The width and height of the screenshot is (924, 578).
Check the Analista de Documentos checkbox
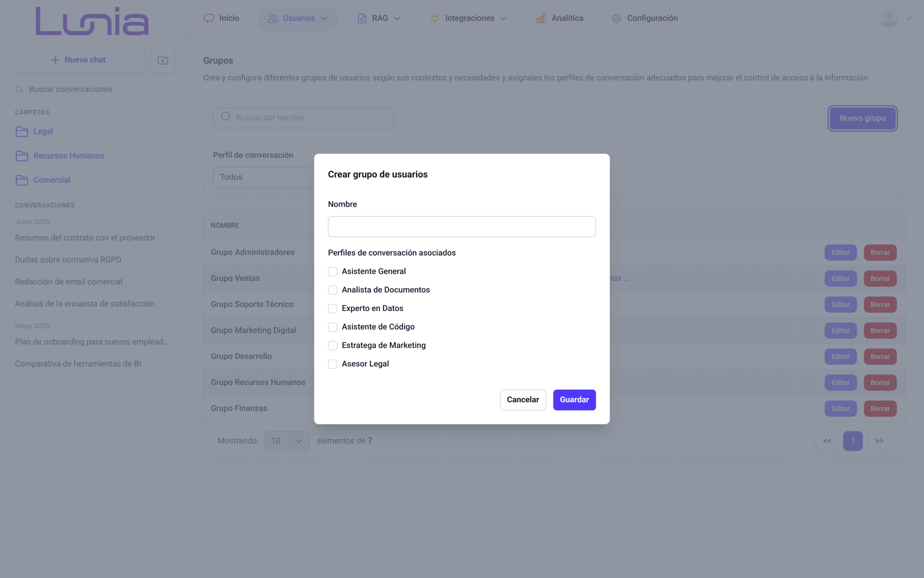332,290
